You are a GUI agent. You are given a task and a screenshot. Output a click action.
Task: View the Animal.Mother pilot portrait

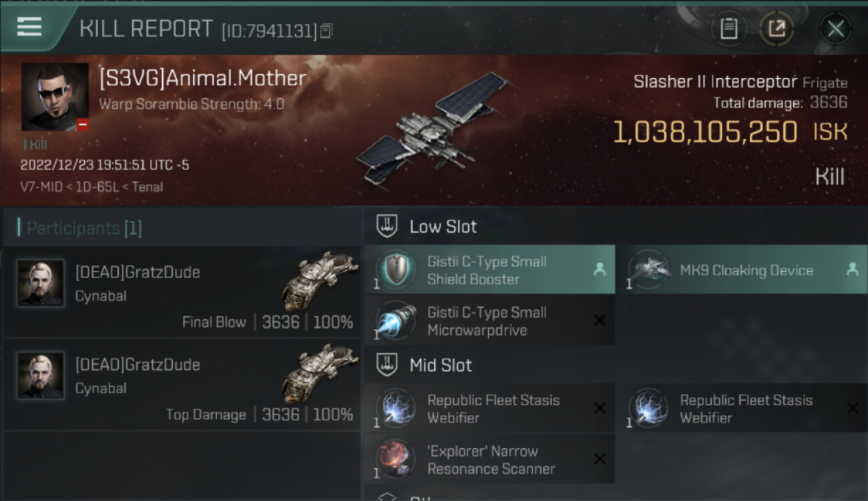pos(55,97)
